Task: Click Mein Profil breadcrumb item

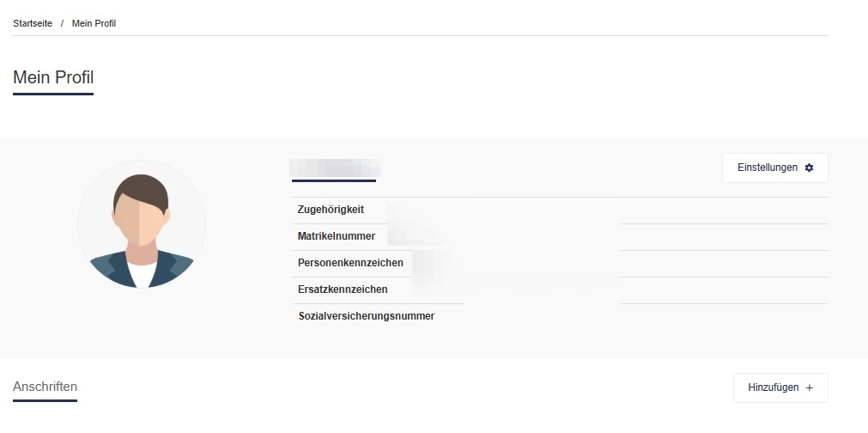Action: pyautogui.click(x=94, y=23)
